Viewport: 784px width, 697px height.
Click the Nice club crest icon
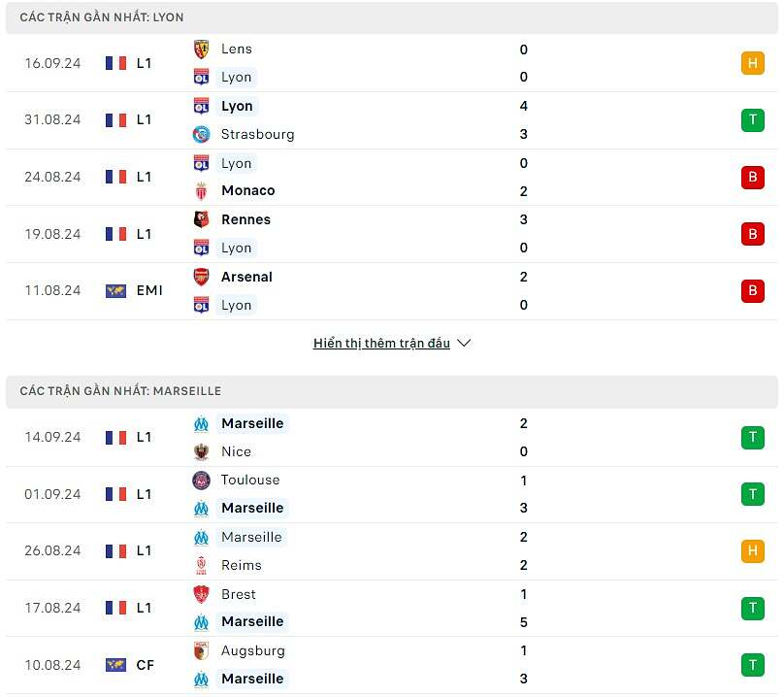tap(202, 451)
